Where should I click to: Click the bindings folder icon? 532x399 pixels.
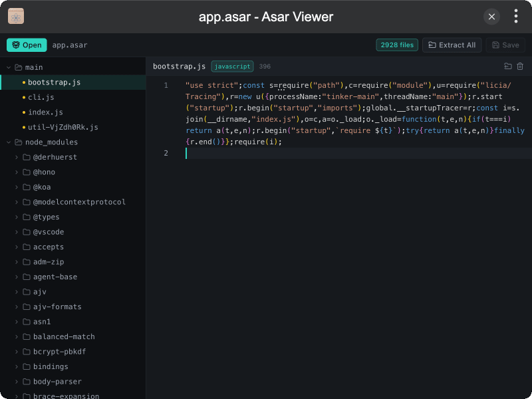(x=27, y=366)
